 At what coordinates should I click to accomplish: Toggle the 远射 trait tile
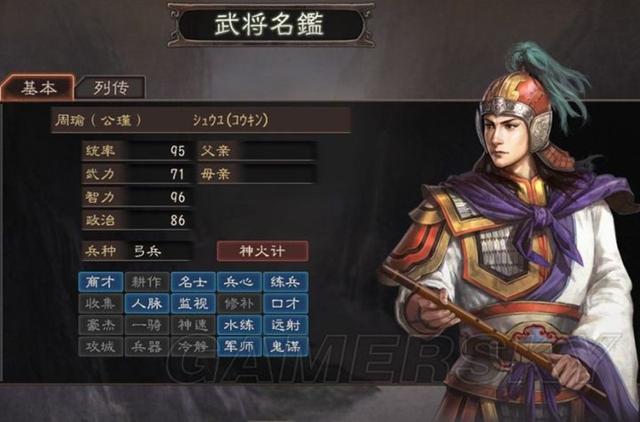point(285,325)
